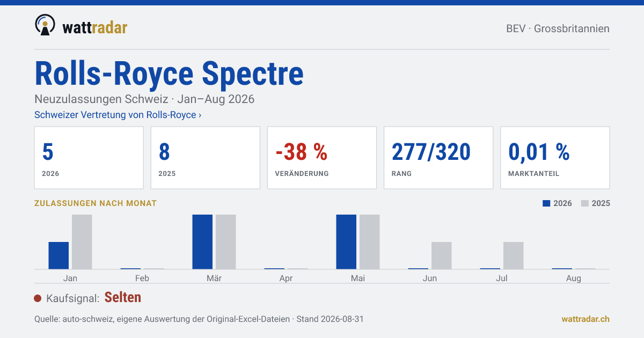Click the grey 2025 bar for Jan

point(82,242)
